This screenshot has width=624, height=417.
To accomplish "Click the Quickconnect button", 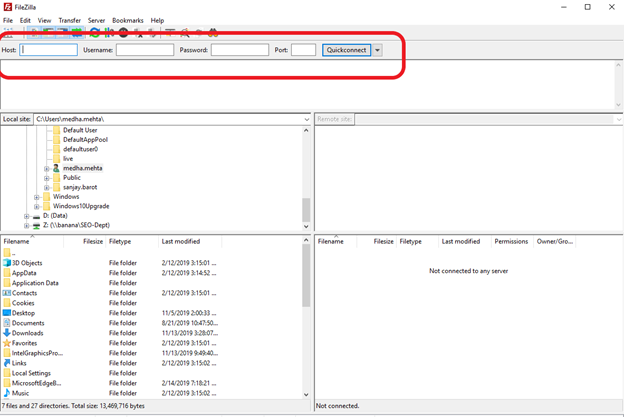I will [346, 50].
